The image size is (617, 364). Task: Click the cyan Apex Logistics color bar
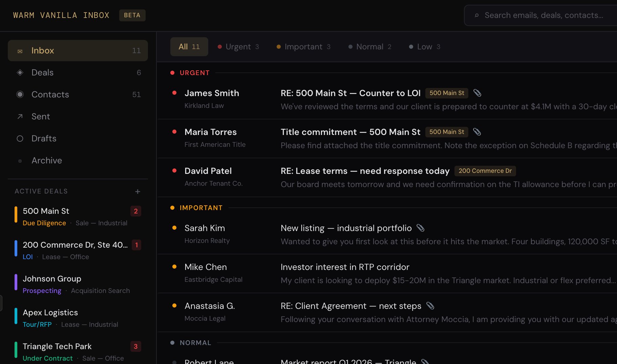pyautogui.click(x=16, y=316)
